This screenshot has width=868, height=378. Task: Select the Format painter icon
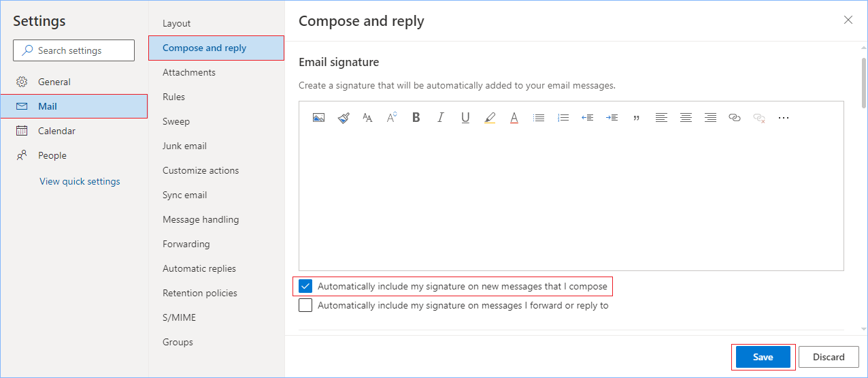(x=344, y=118)
